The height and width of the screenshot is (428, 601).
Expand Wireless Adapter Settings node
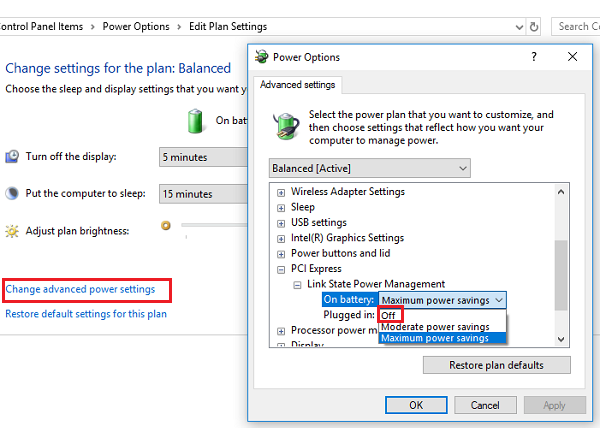pos(281,192)
